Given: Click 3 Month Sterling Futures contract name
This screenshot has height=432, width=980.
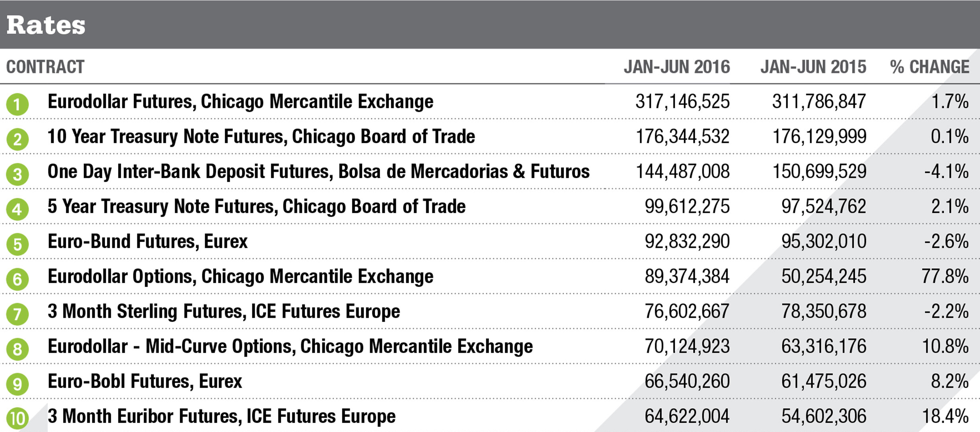Looking at the screenshot, I should click(x=224, y=311).
